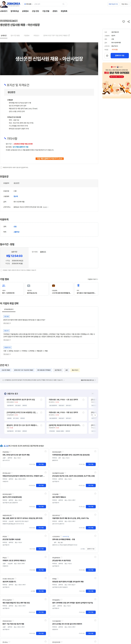Select the 생산직종사자 related tag
Screen dimensions: 131x644
point(58,370)
